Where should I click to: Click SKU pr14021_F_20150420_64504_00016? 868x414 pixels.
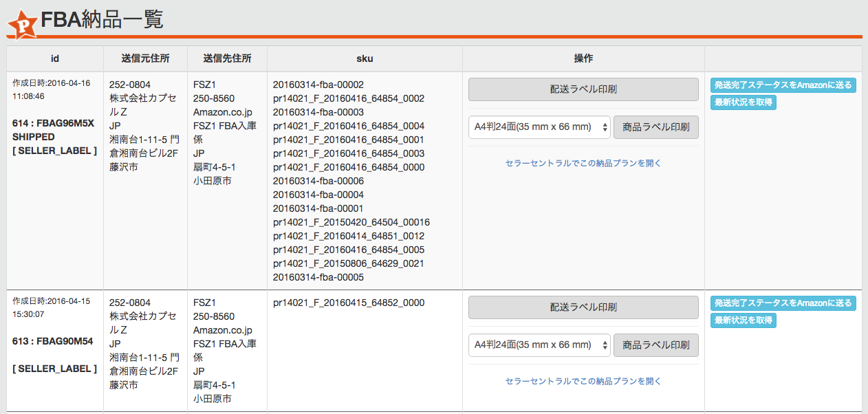point(351,222)
